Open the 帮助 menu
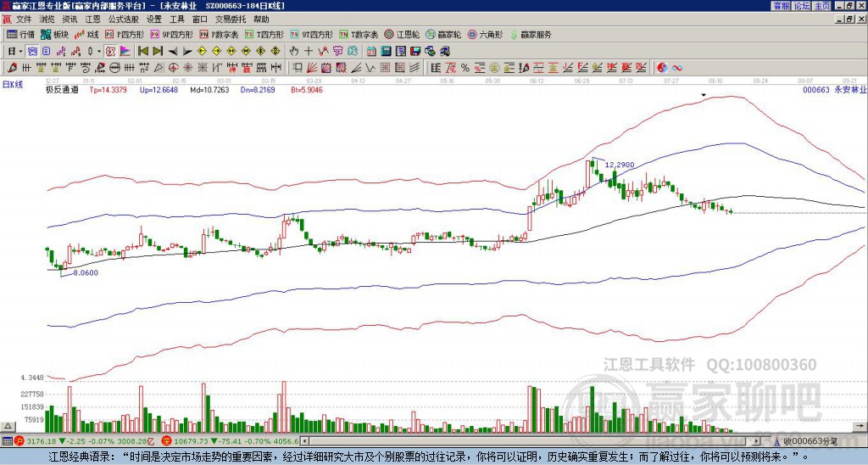This screenshot has width=868, height=465. pyautogui.click(x=261, y=20)
